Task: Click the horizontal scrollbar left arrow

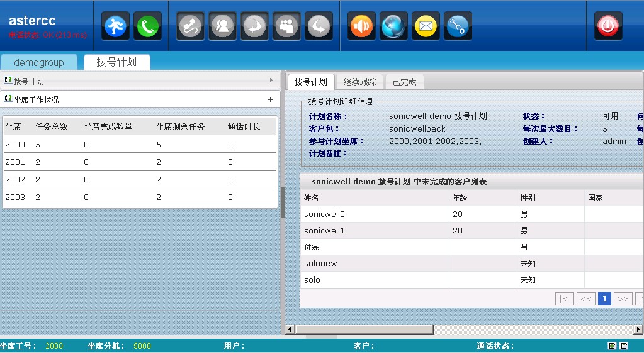Action: (290, 329)
